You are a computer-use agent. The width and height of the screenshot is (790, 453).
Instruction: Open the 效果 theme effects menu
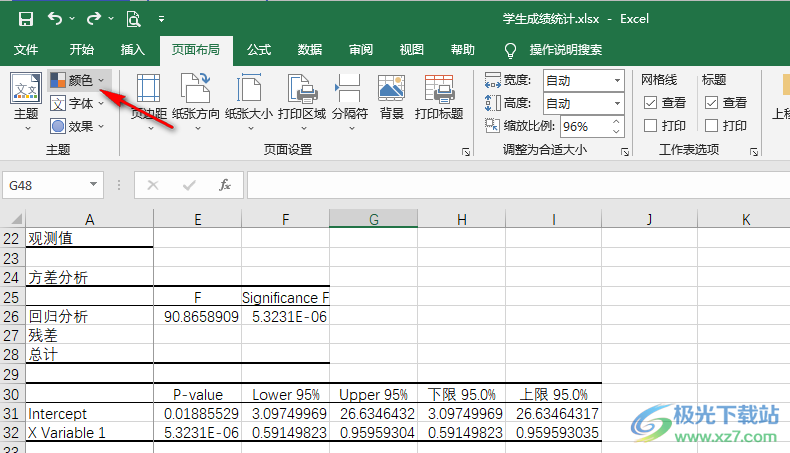tap(78, 126)
